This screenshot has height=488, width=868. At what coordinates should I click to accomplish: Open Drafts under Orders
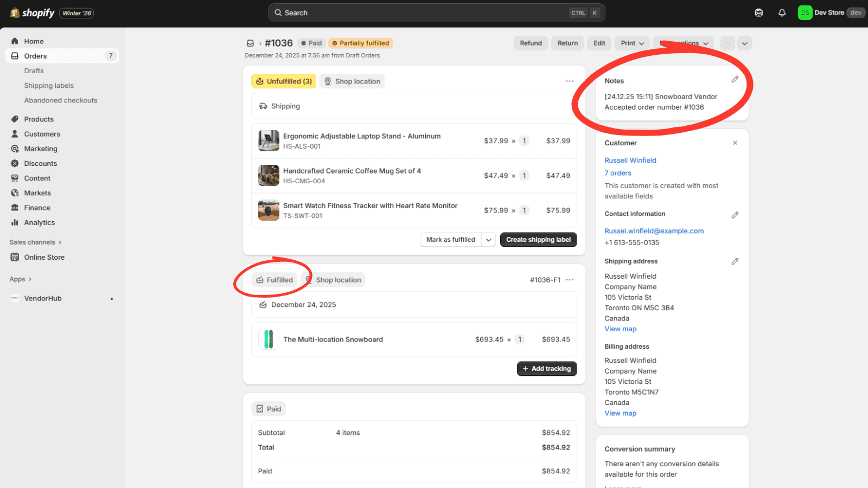(x=34, y=70)
